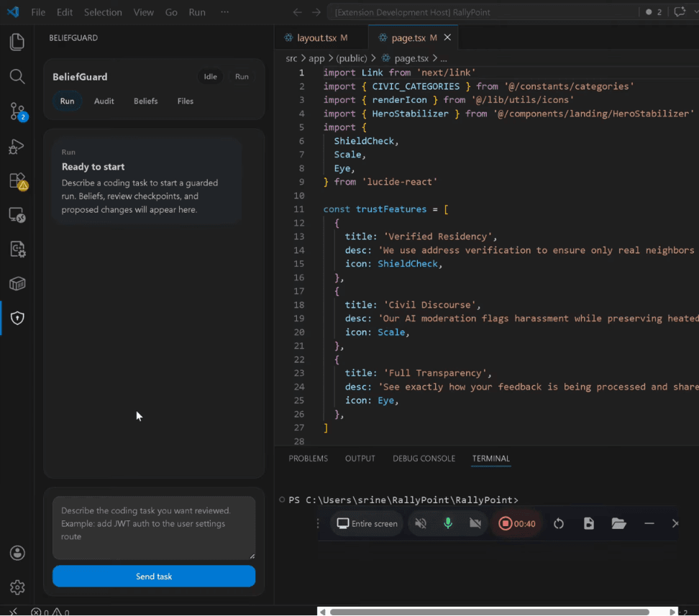The image size is (699, 616).
Task: Minimize the recording toolbar
Action: click(649, 523)
